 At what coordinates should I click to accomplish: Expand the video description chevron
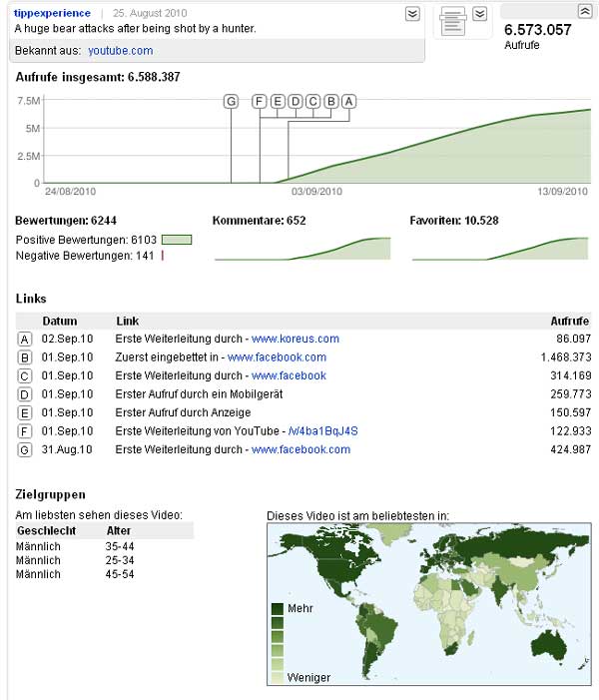pos(412,14)
